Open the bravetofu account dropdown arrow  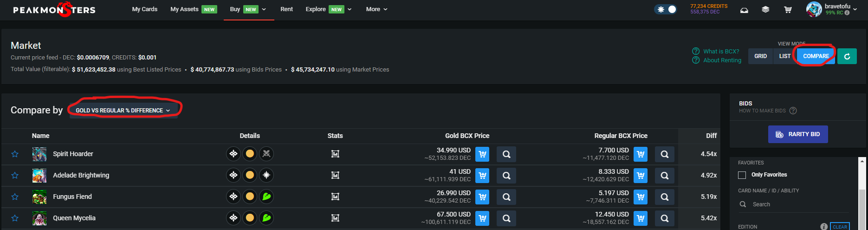[855, 9]
